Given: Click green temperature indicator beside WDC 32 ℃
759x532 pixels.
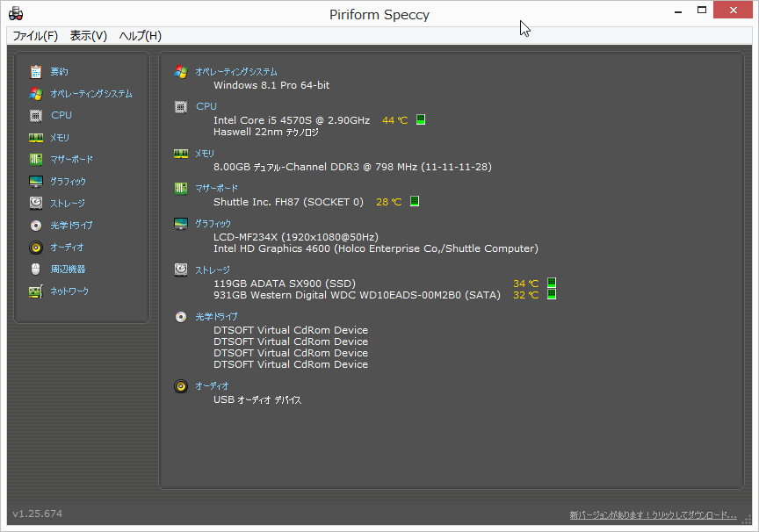Looking at the screenshot, I should pyautogui.click(x=552, y=294).
